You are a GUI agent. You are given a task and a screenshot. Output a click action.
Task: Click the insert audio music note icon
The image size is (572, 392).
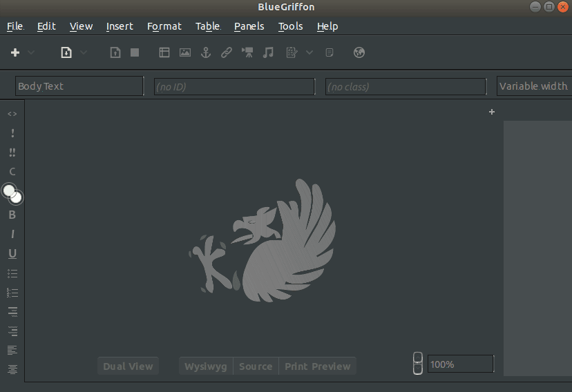(268, 52)
